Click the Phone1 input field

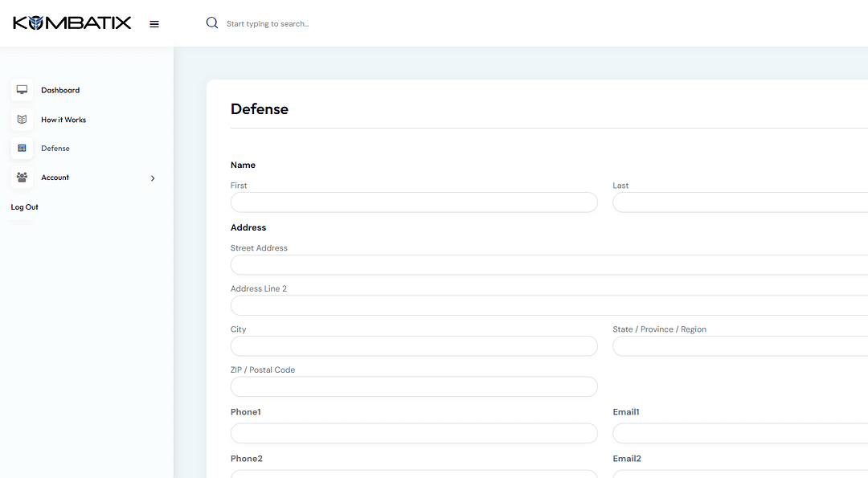(x=414, y=433)
